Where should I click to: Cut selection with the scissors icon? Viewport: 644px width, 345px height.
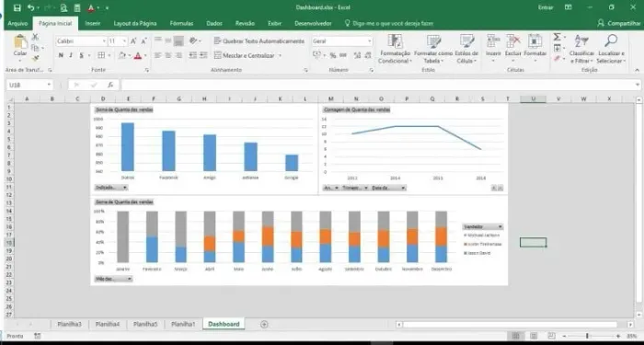click(x=35, y=38)
